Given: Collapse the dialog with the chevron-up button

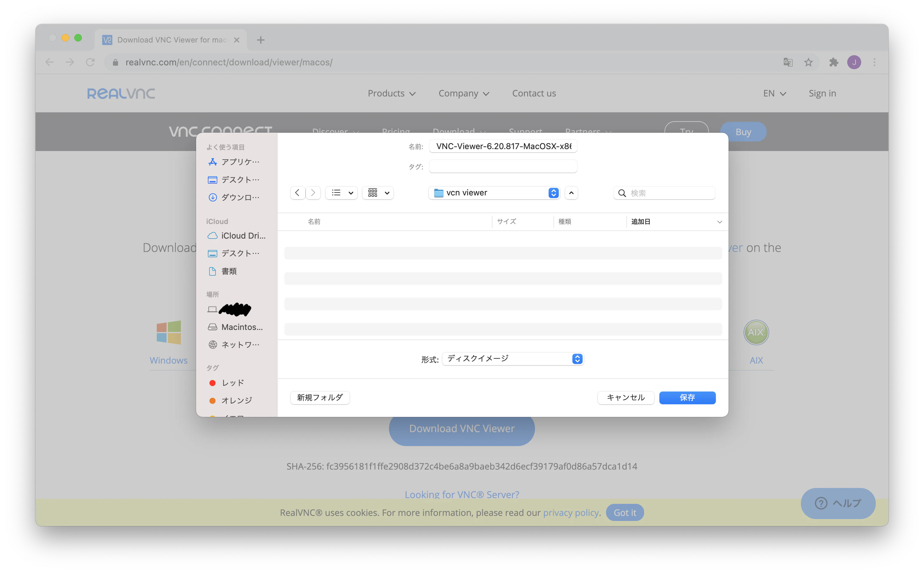Looking at the screenshot, I should click(x=571, y=193).
